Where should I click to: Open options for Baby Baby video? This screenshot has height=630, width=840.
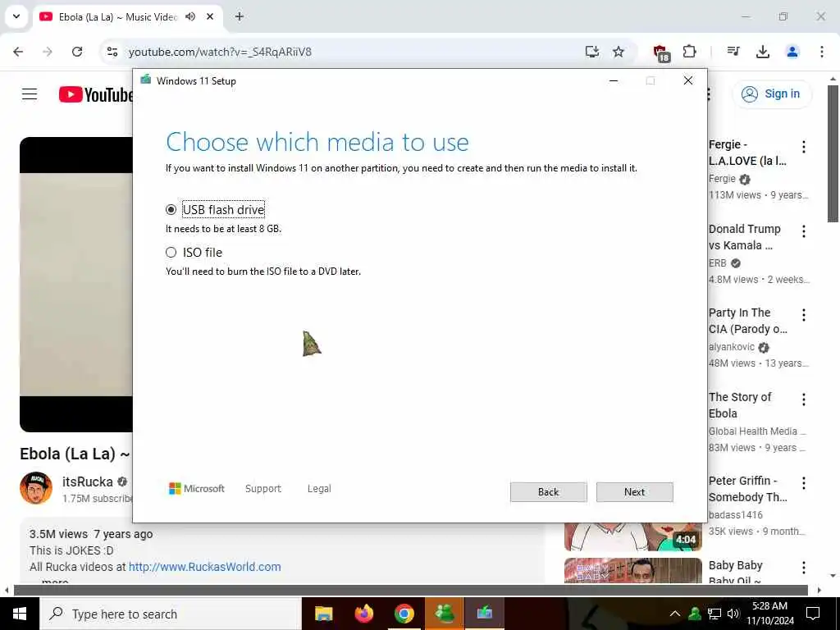coord(804,568)
